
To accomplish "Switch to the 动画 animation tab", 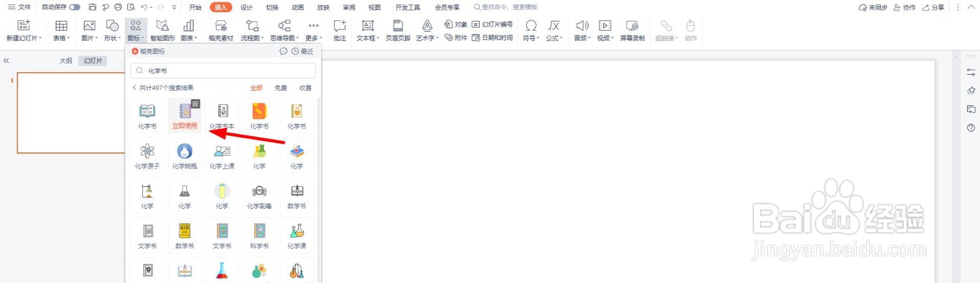I will click(298, 7).
